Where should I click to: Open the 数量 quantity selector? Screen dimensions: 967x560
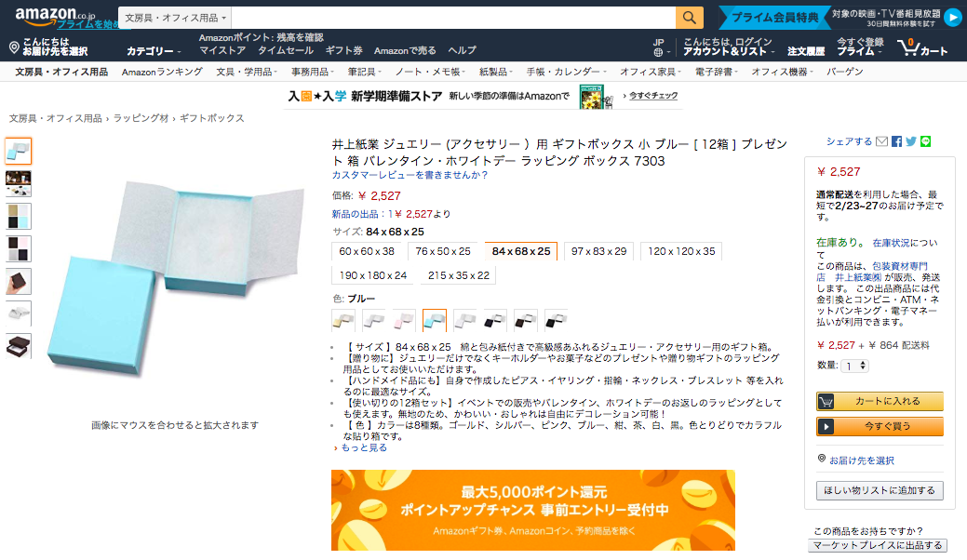click(855, 366)
